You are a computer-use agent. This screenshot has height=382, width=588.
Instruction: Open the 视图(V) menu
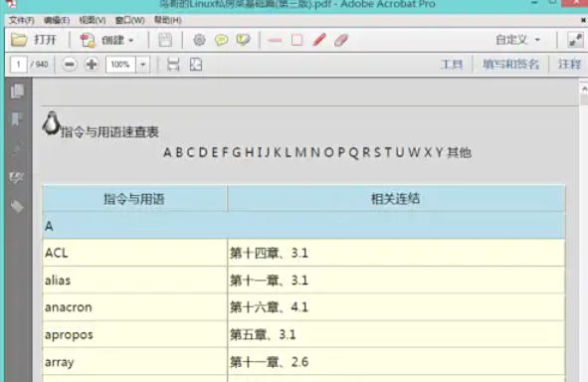click(93, 20)
